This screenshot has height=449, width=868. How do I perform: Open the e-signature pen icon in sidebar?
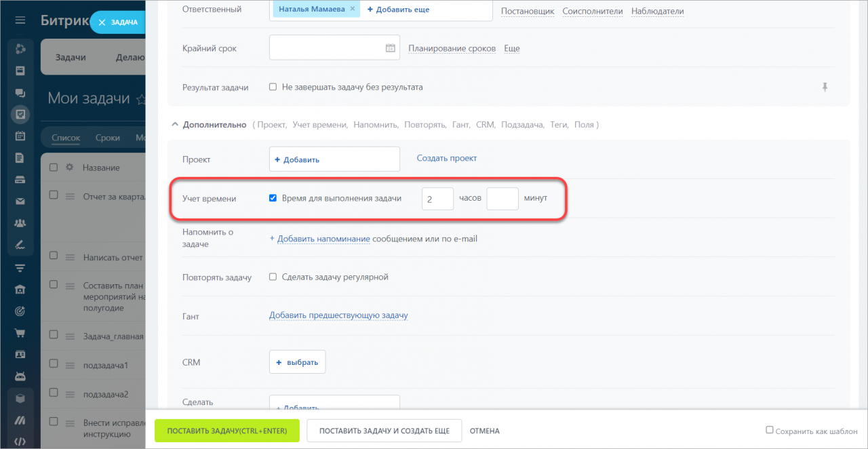click(20, 244)
